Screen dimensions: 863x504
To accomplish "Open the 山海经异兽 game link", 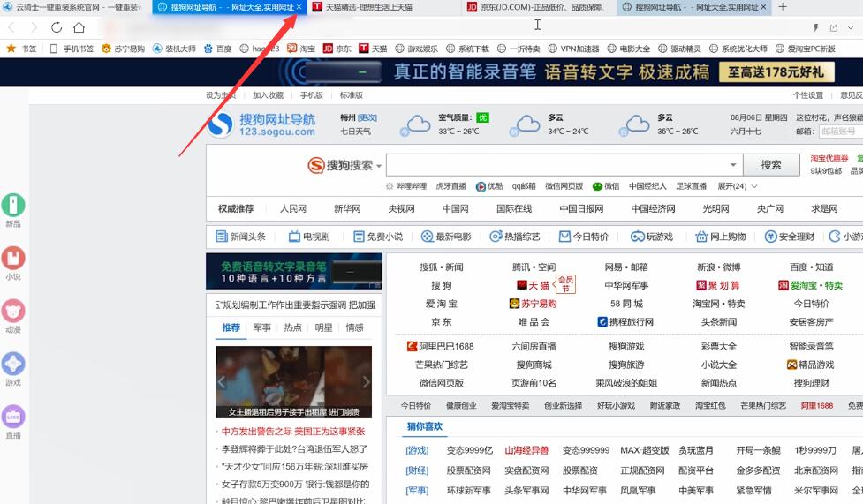I will point(526,450).
